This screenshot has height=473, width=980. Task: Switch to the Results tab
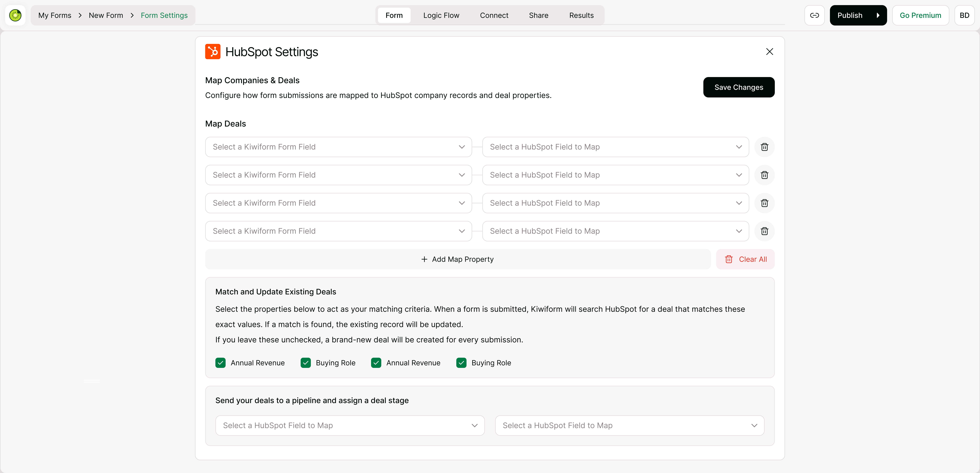click(581, 15)
